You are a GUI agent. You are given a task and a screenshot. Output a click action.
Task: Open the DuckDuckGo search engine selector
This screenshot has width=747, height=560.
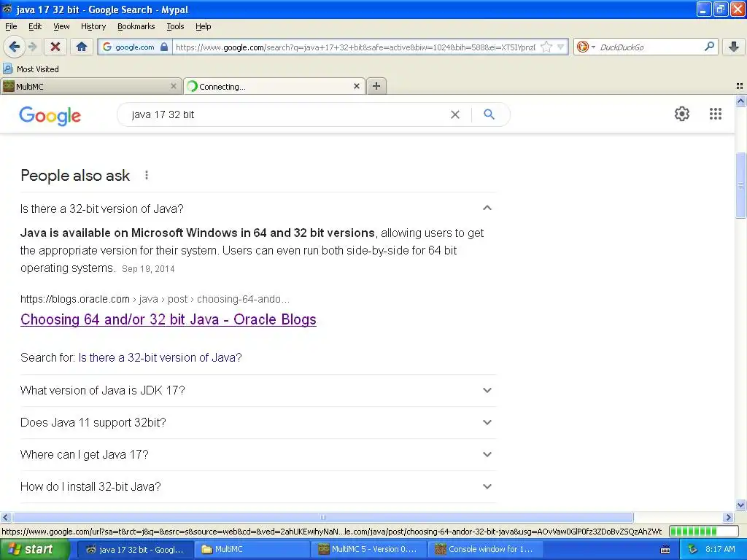click(x=586, y=47)
